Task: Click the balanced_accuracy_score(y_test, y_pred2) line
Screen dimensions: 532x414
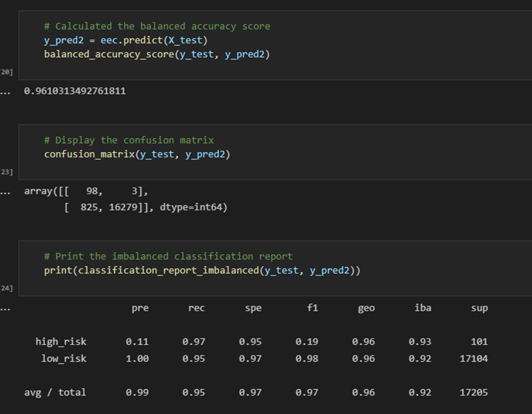Action: pos(157,54)
